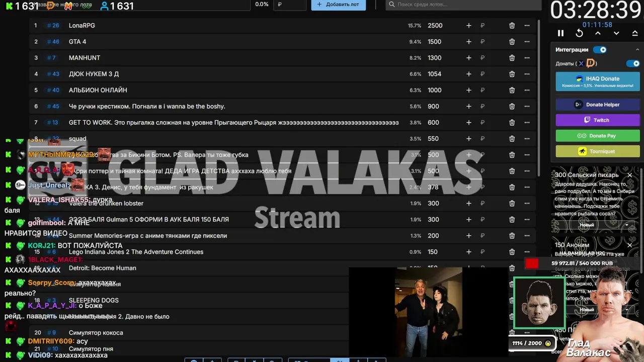Image resolution: width=644 pixels, height=362 pixels.
Task: Click the plus icon in the LonaRPG row
Action: [468, 26]
